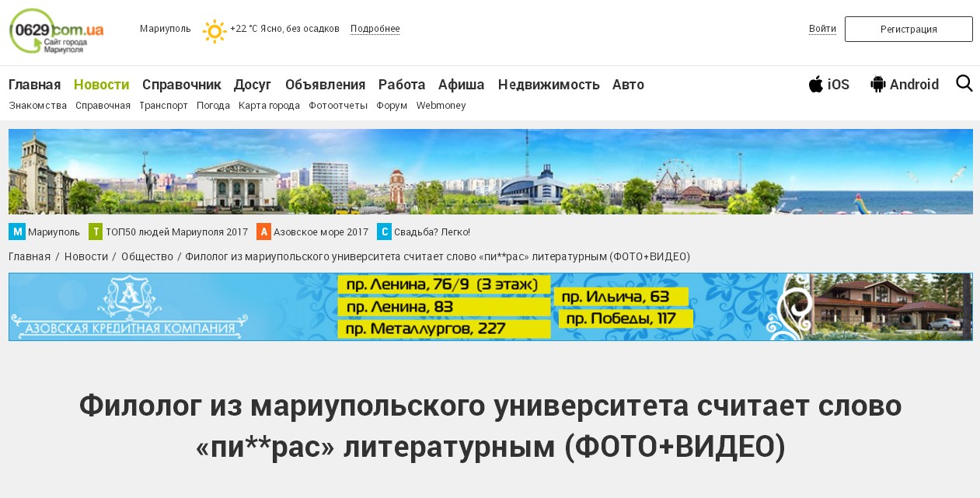The image size is (980, 498).
Task: Open the Карта города sublink
Action: pos(269,106)
